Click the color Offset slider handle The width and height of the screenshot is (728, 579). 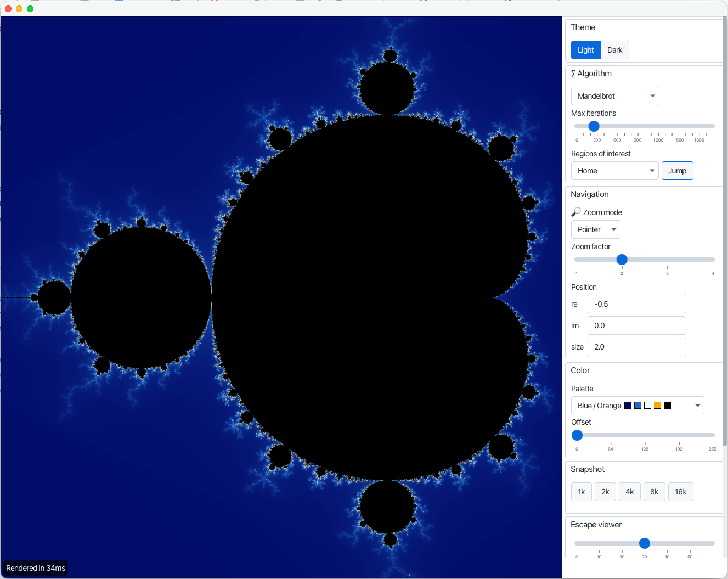pyautogui.click(x=577, y=435)
